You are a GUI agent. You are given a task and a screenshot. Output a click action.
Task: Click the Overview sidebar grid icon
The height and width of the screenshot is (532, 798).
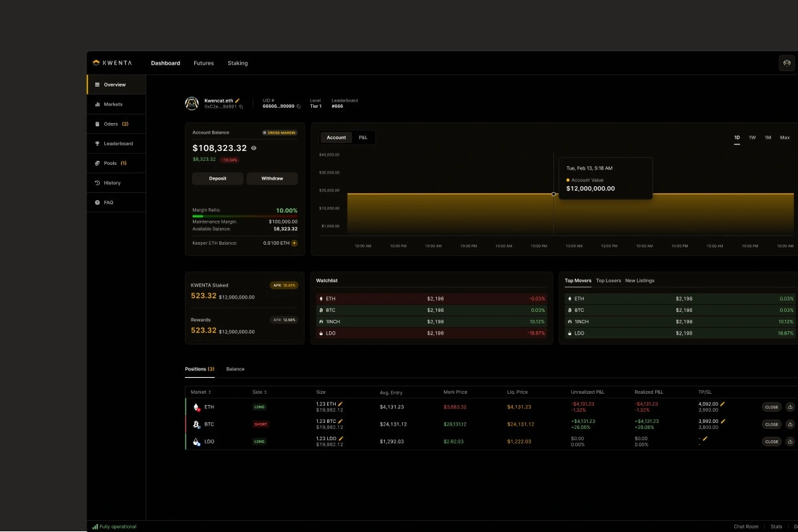(97, 84)
